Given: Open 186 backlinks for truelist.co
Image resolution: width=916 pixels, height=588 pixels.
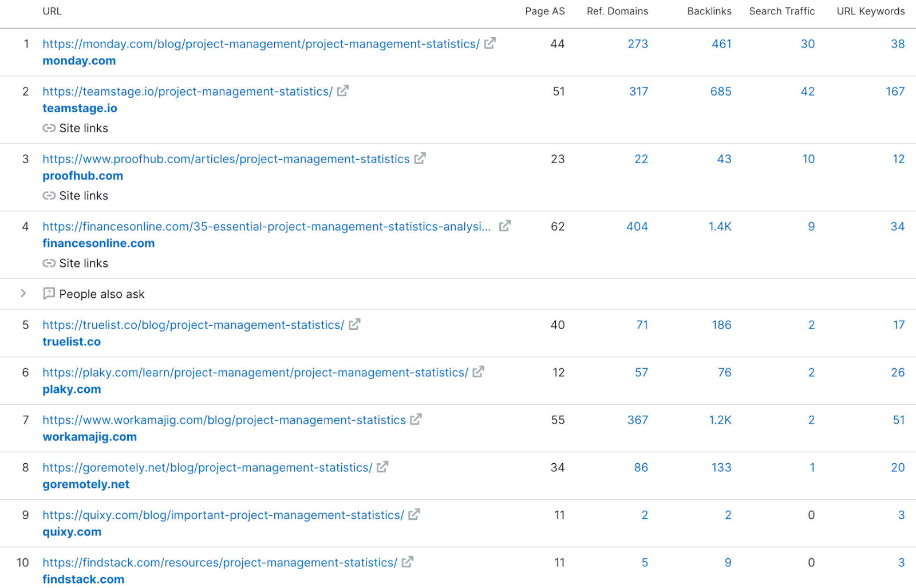Looking at the screenshot, I should tap(721, 325).
